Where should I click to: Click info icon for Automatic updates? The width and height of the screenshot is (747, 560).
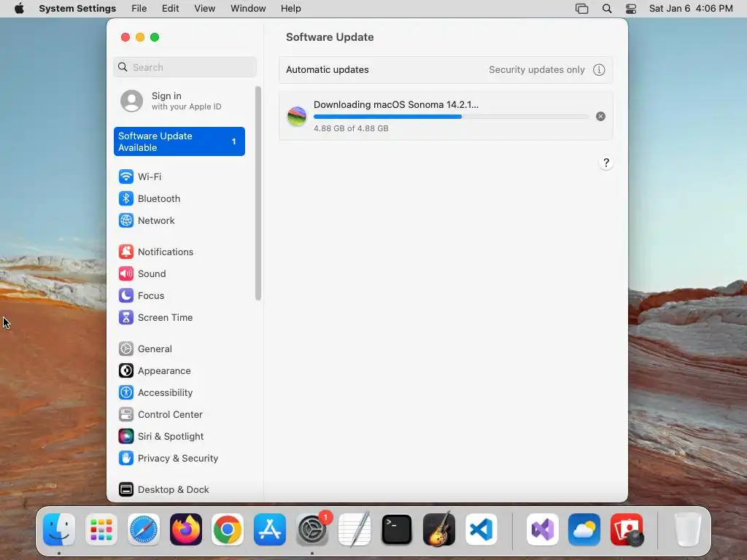599,70
